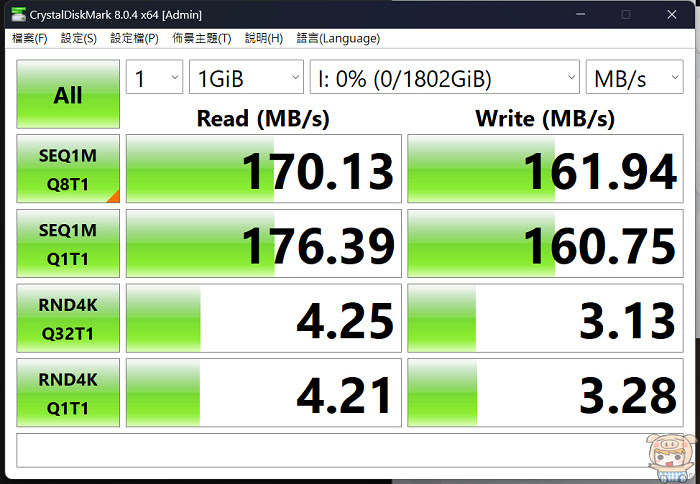700x484 pixels.
Task: Select the RND4K Q32T1 write result 3.13
Action: [545, 318]
